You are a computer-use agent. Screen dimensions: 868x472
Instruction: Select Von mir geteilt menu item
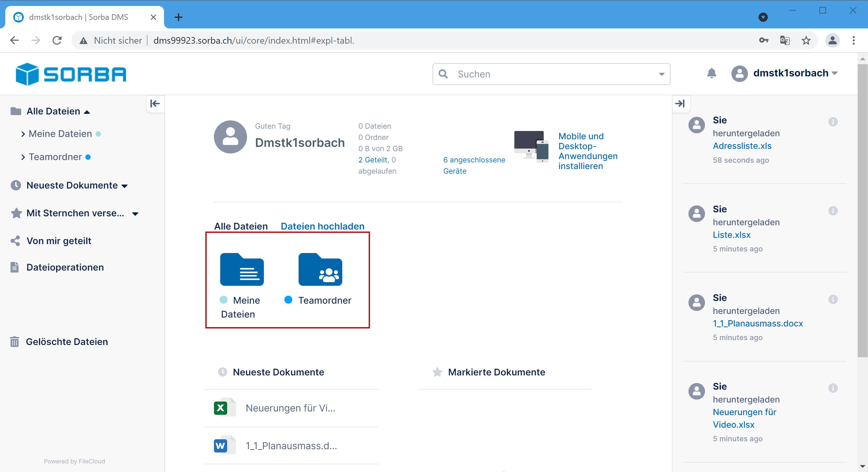coord(59,241)
